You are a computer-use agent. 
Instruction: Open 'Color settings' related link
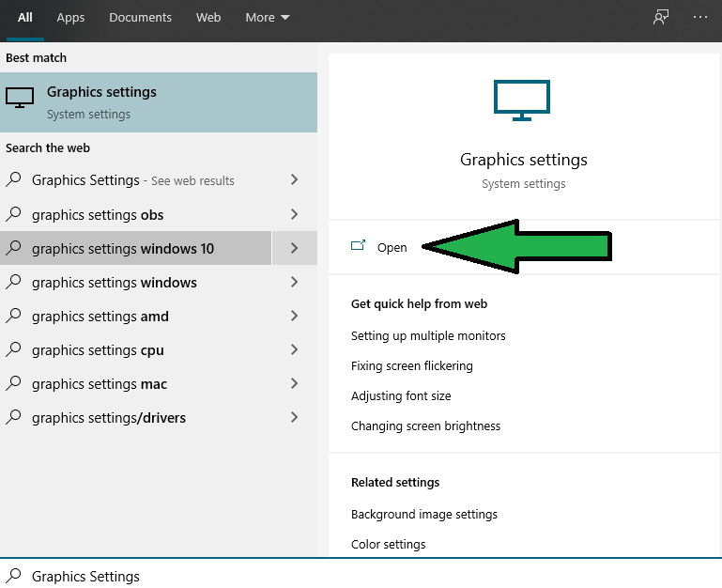click(388, 544)
